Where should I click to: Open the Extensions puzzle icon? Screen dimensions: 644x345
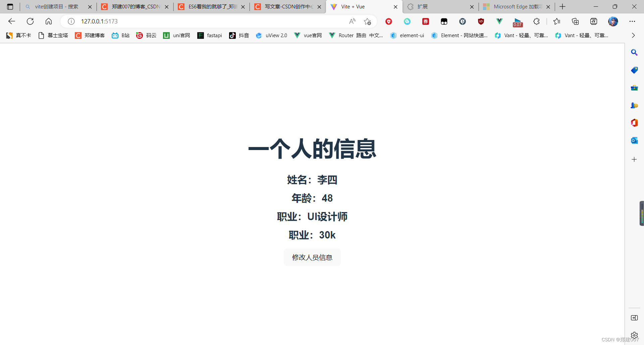pyautogui.click(x=537, y=21)
